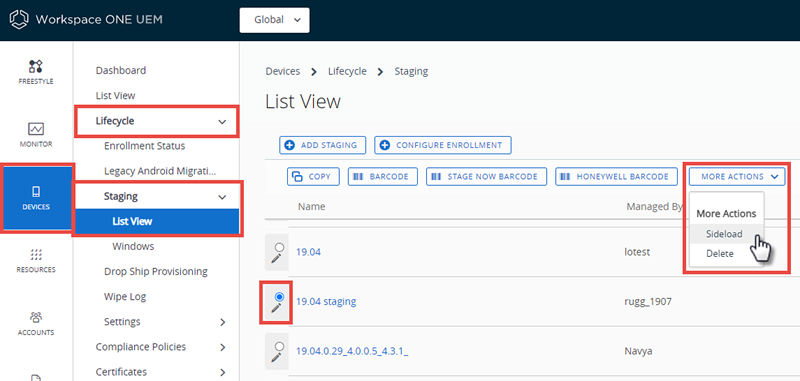Open Dashboard in the Devices menu

click(121, 70)
